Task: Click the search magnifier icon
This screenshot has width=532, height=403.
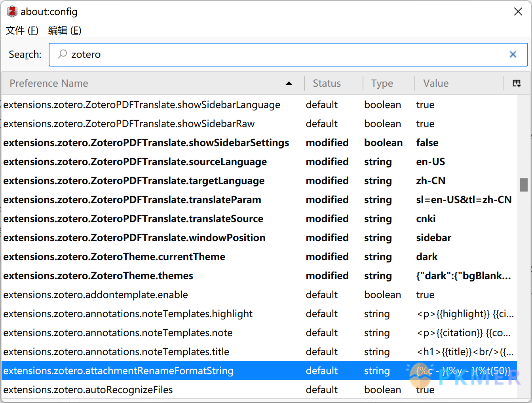Action: tap(63, 54)
